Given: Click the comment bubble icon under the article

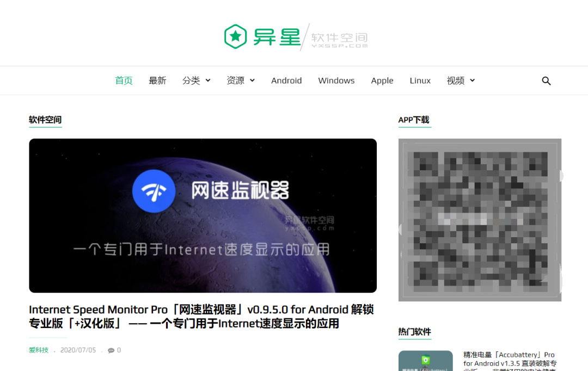Looking at the screenshot, I should click(x=111, y=350).
